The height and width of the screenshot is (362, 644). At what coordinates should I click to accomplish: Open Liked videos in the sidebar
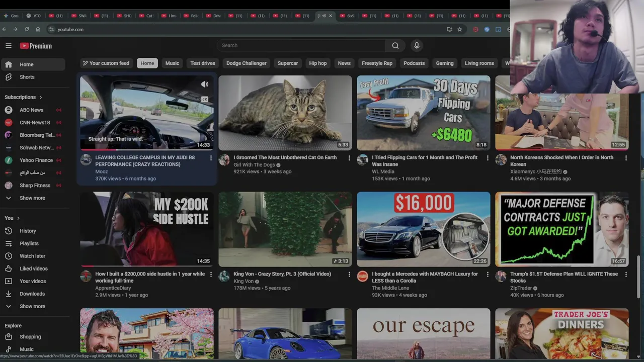33,268
